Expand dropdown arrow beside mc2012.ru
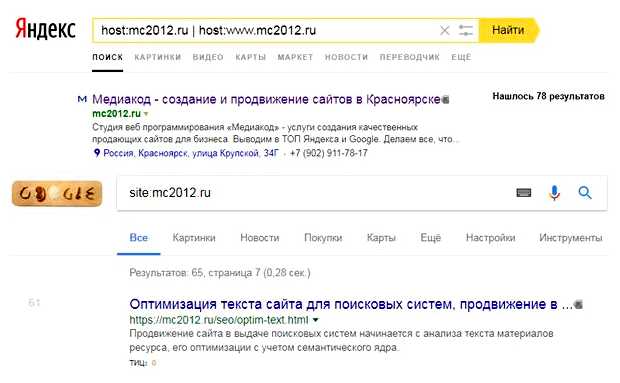 click(x=146, y=114)
